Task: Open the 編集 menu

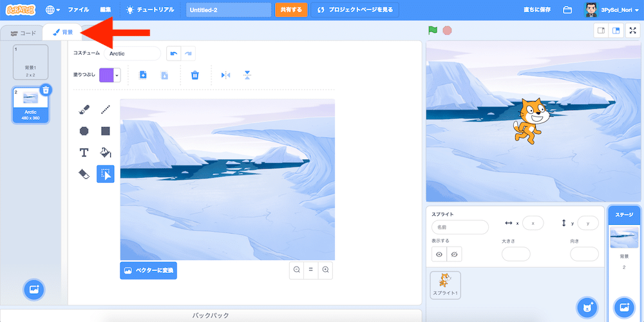Action: click(105, 10)
